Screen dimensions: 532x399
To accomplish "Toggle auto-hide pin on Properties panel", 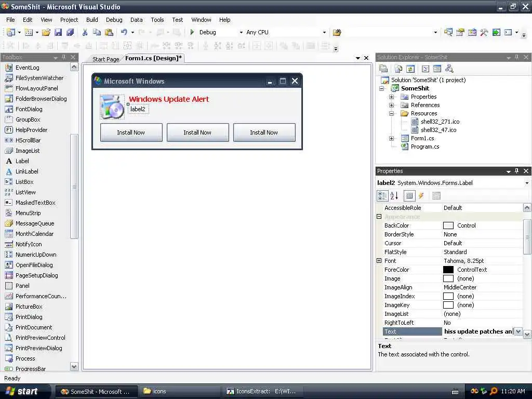I will (517, 171).
